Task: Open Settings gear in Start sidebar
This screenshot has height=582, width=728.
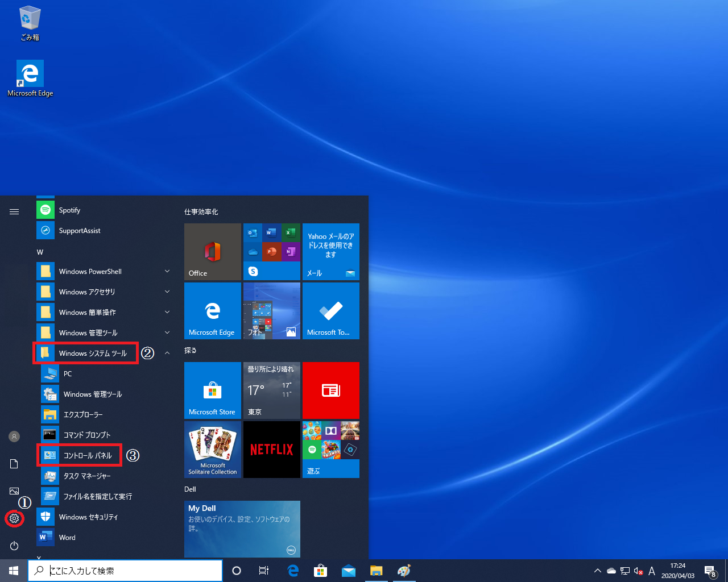Action: pyautogui.click(x=14, y=518)
